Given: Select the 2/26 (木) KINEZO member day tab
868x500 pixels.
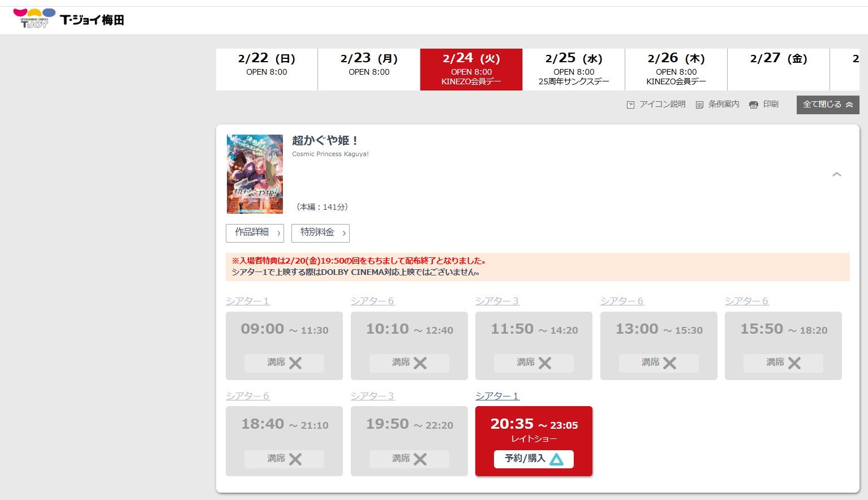Looking at the screenshot, I should tap(676, 69).
